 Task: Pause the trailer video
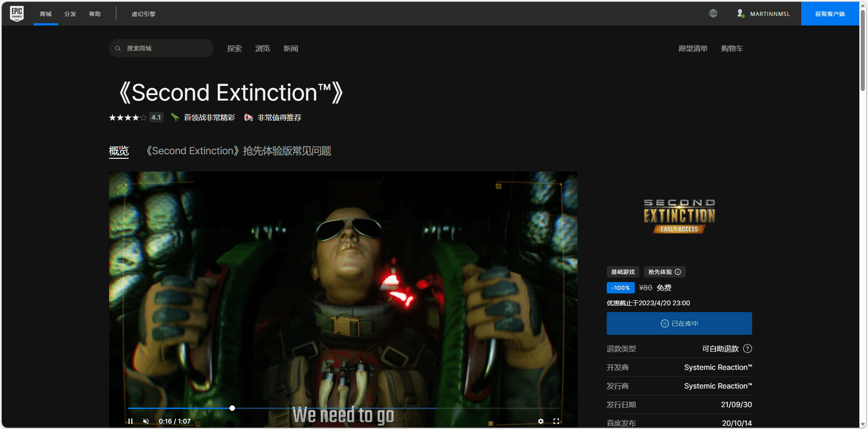tap(130, 421)
